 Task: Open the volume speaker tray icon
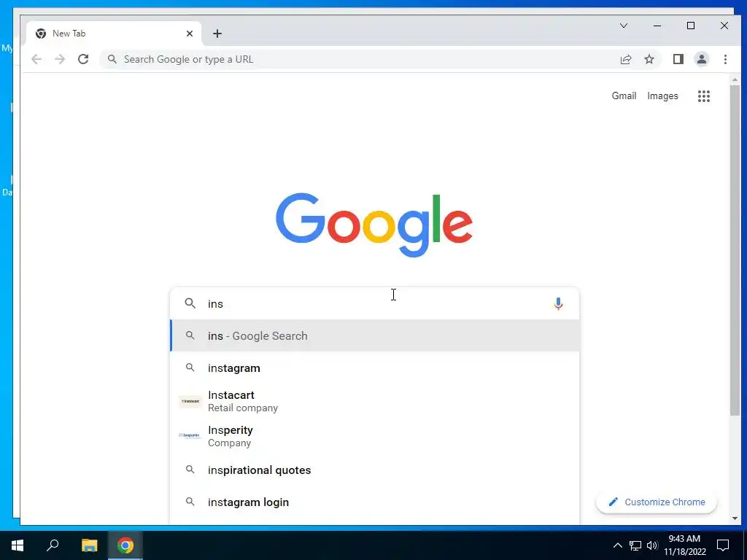tap(652, 545)
